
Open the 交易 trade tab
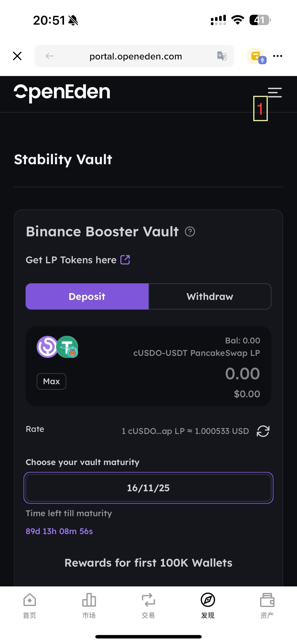[148, 606]
